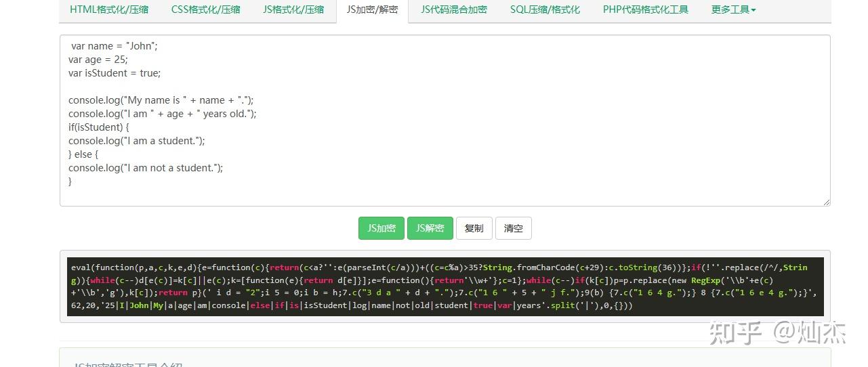Click the line 'var name = "John";'

[x=114, y=46]
